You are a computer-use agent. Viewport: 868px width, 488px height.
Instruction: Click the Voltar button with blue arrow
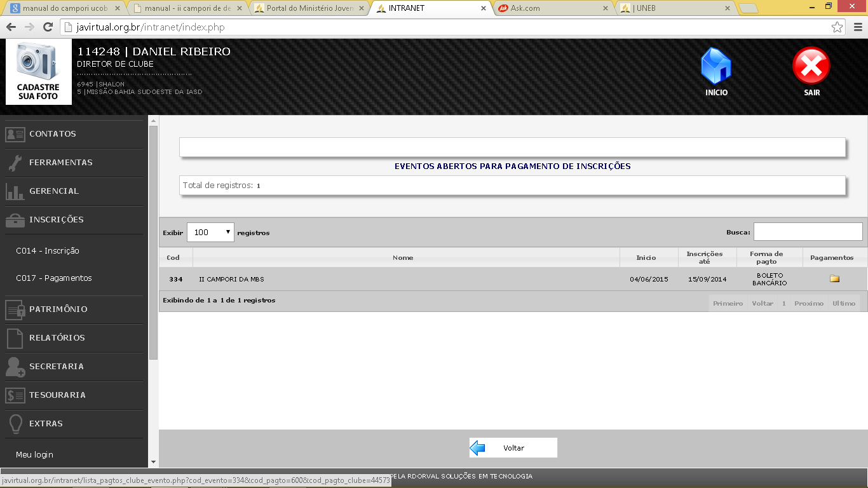coord(513,448)
